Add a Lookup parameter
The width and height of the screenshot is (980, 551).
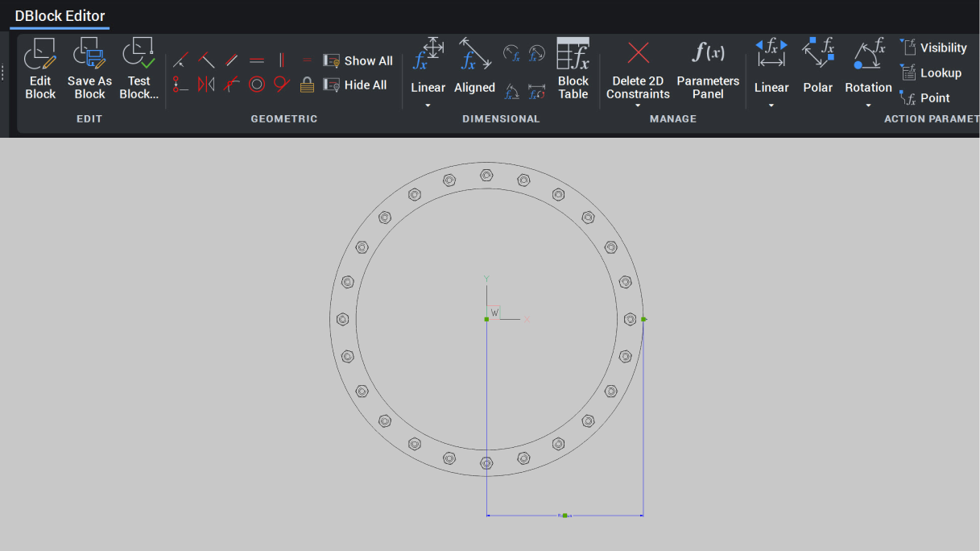point(931,72)
